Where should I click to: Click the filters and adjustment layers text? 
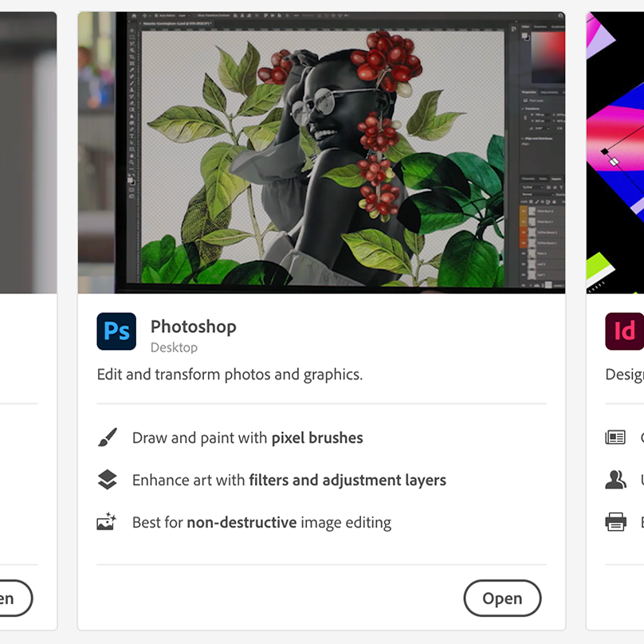(348, 480)
